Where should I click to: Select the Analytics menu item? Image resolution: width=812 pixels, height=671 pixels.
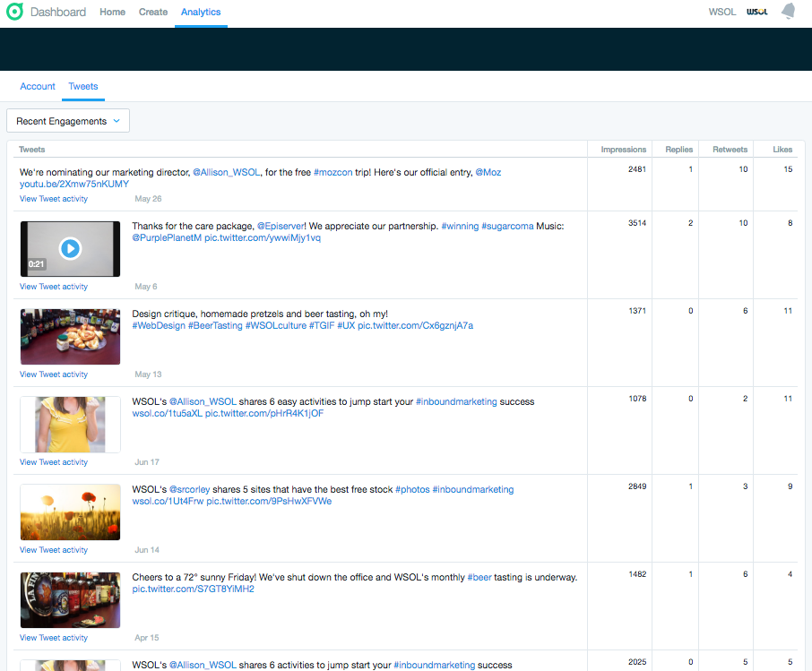pos(201,12)
